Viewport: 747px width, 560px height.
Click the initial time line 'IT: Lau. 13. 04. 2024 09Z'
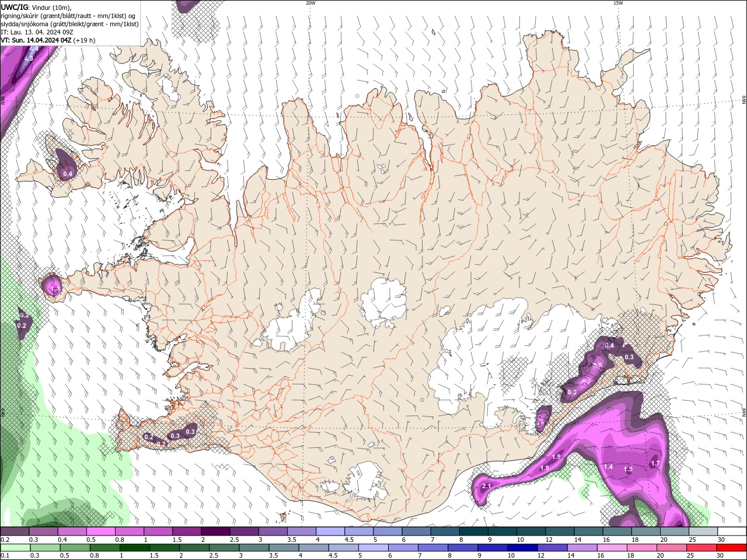click(36, 32)
